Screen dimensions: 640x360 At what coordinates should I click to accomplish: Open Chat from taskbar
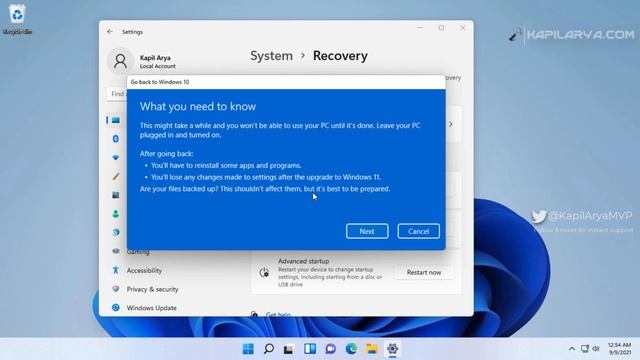pyautogui.click(x=331, y=349)
